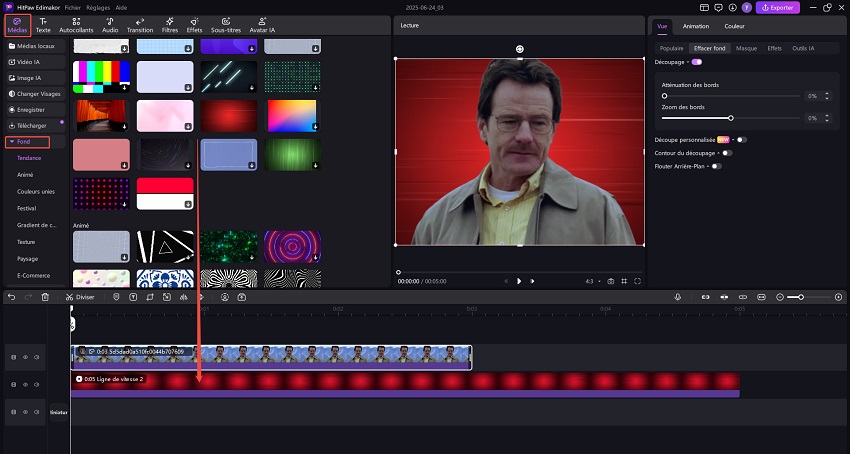Open the Médias locaux section
Image resolution: width=850 pixels, height=454 pixels.
36,46
